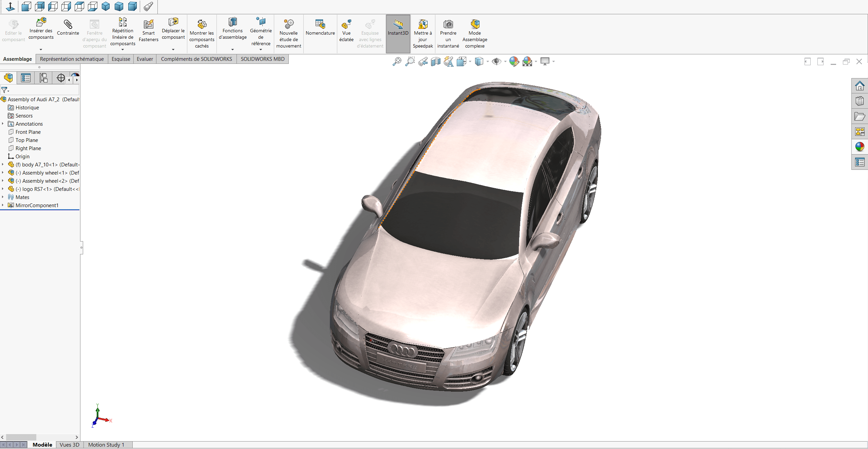
Task: Switch to Left standard view cube
Action: coord(53,6)
